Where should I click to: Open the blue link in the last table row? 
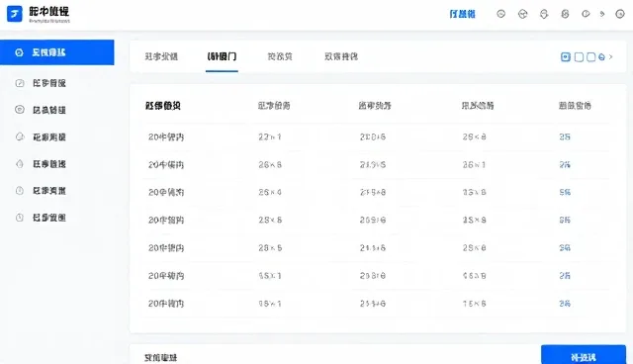click(x=565, y=304)
